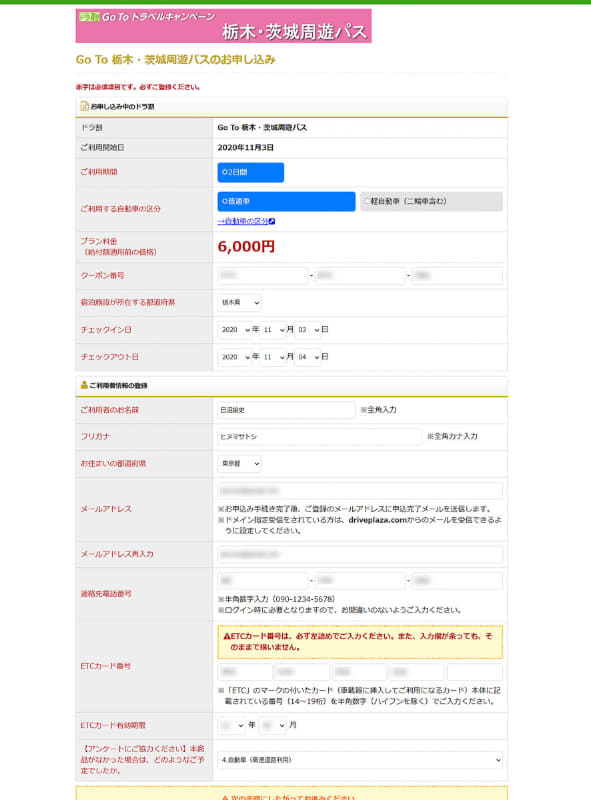
Task: Click the メールアドレス再入力 input field
Action: click(360, 554)
